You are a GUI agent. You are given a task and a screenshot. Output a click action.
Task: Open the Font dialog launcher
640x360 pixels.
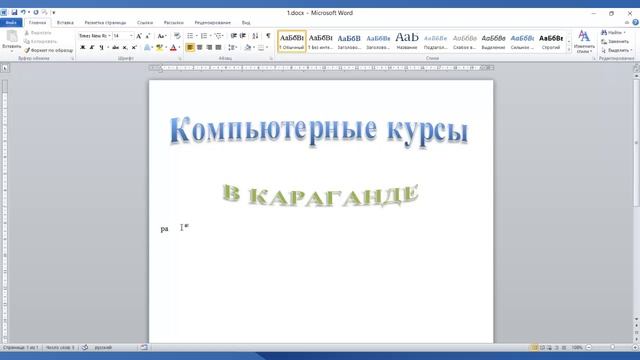[x=180, y=59]
